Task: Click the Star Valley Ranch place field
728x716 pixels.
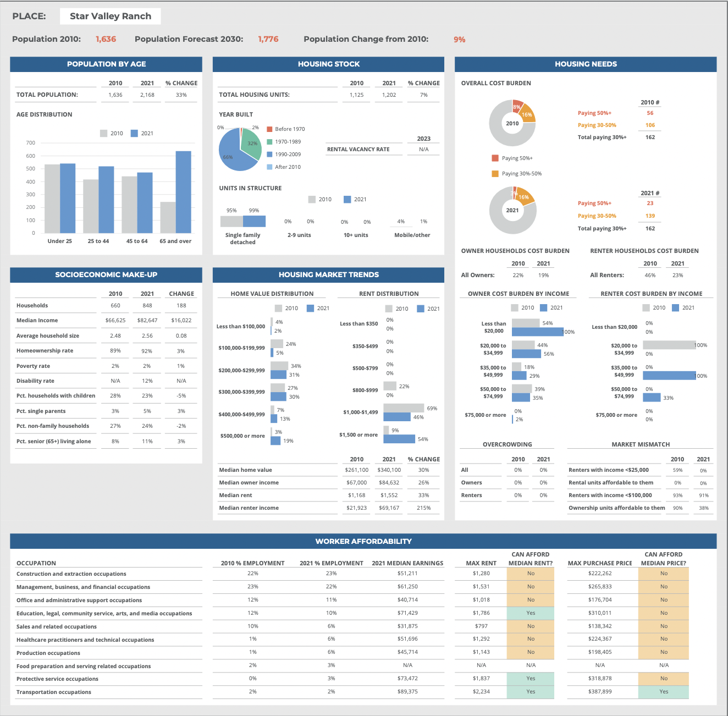Action: [x=111, y=16]
